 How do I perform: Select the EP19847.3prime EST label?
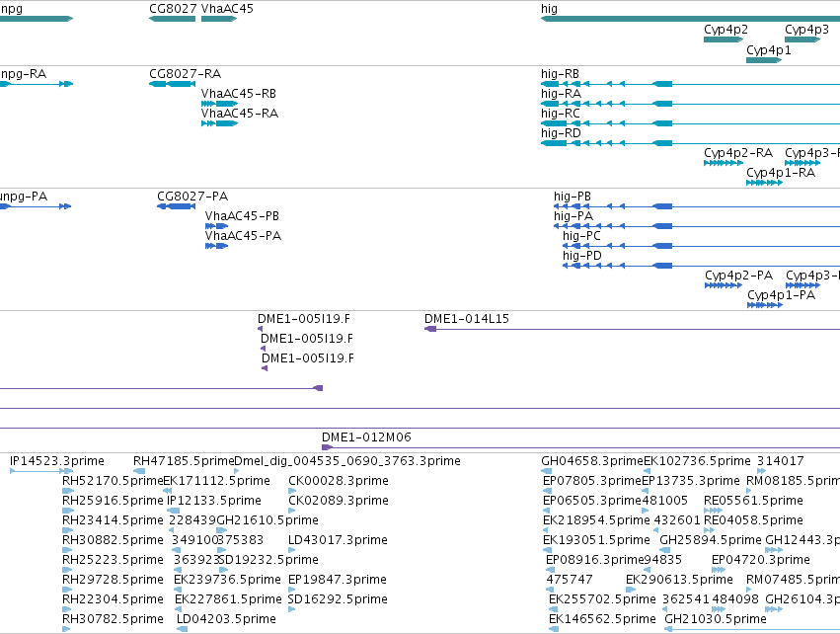pos(338,581)
